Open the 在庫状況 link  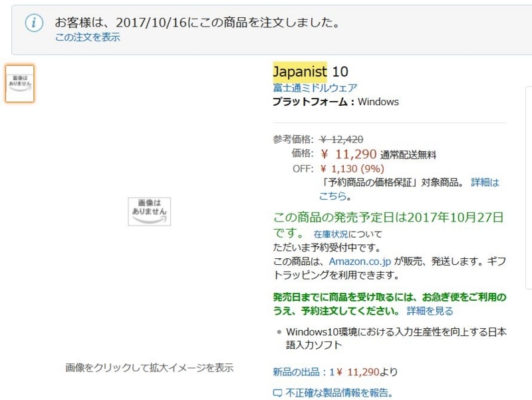331,234
